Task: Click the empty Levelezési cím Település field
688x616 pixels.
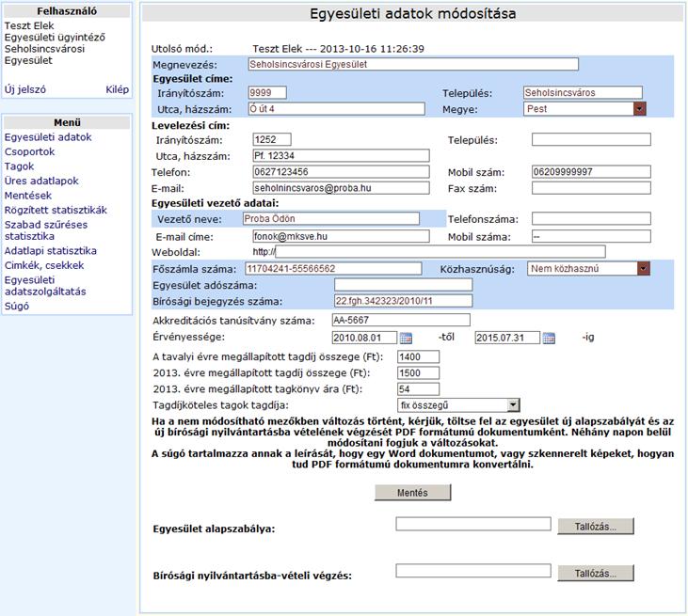Action: pyautogui.click(x=591, y=139)
